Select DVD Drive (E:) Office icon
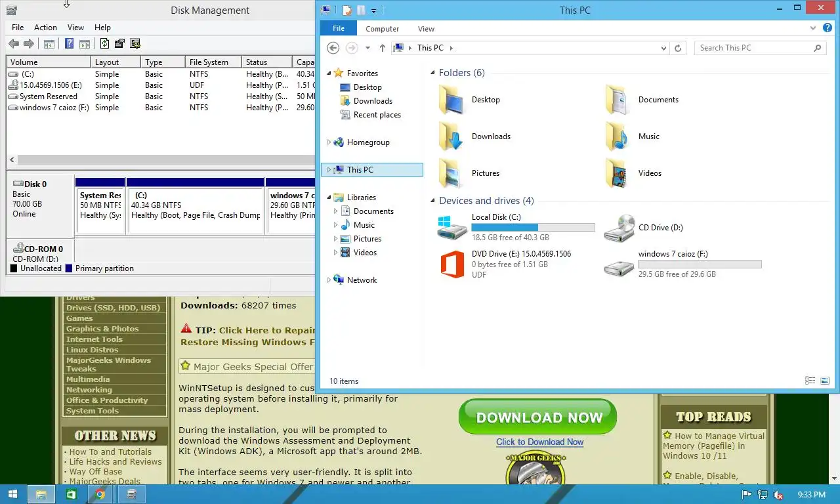This screenshot has height=504, width=840. click(x=452, y=264)
